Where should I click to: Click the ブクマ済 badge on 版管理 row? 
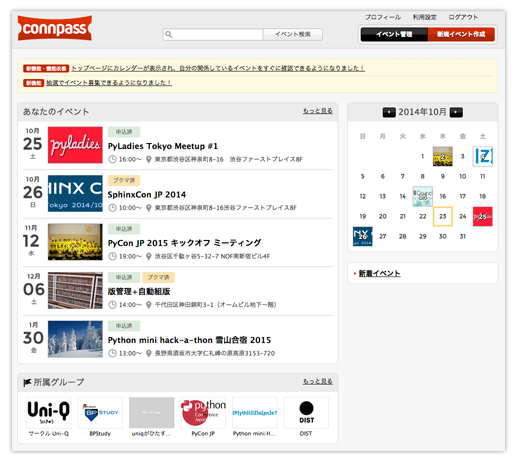click(158, 277)
